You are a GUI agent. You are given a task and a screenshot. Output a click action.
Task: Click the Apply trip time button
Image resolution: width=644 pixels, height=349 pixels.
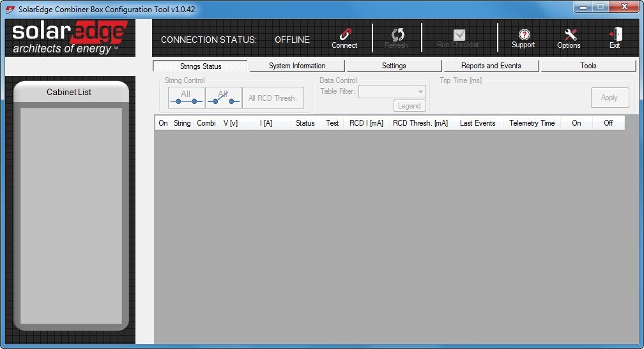(609, 98)
